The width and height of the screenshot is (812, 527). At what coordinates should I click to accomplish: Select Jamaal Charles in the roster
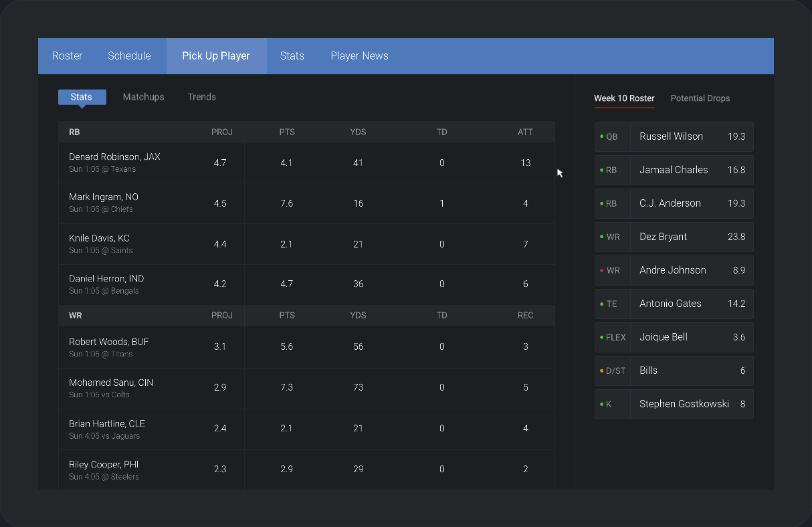coord(674,170)
